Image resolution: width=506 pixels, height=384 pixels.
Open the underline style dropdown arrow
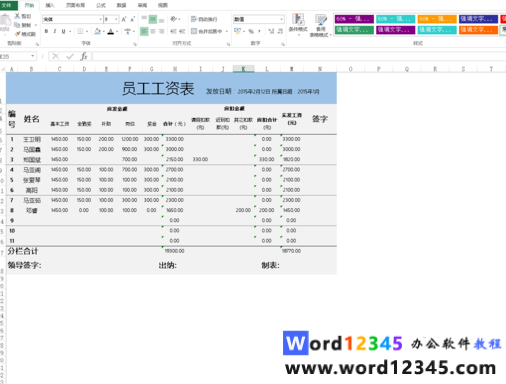(x=70, y=31)
